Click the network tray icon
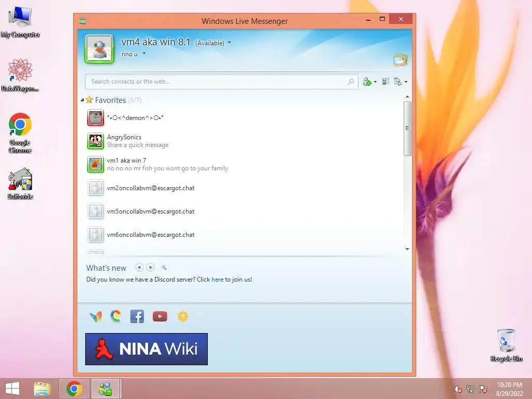Viewport: 532px width, 399px height. tap(470, 389)
